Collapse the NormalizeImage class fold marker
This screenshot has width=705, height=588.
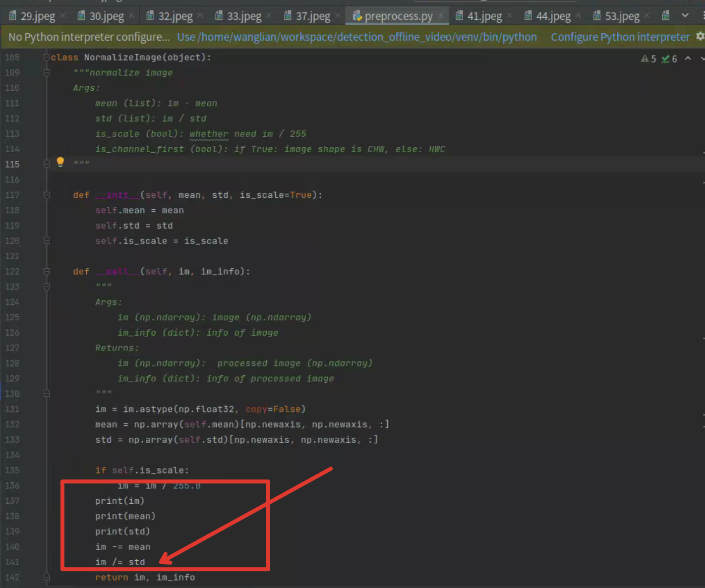tap(47, 58)
